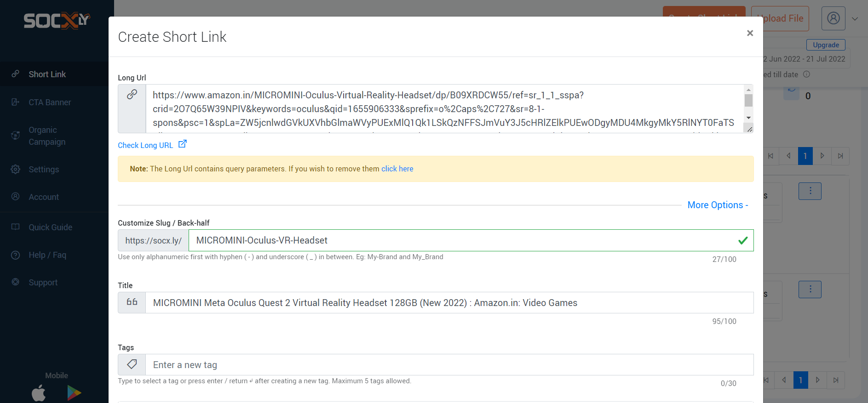Click the Settings gear icon
The image size is (868, 403).
pos(16,169)
